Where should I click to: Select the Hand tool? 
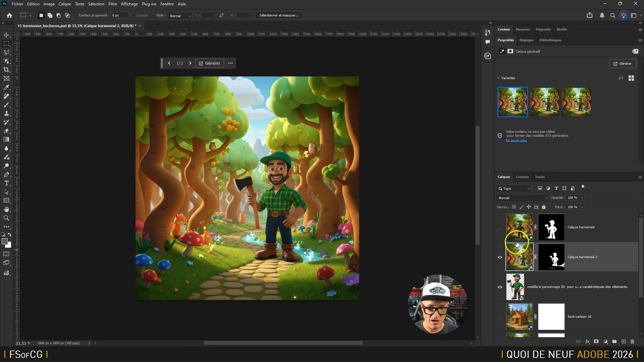tap(6, 209)
